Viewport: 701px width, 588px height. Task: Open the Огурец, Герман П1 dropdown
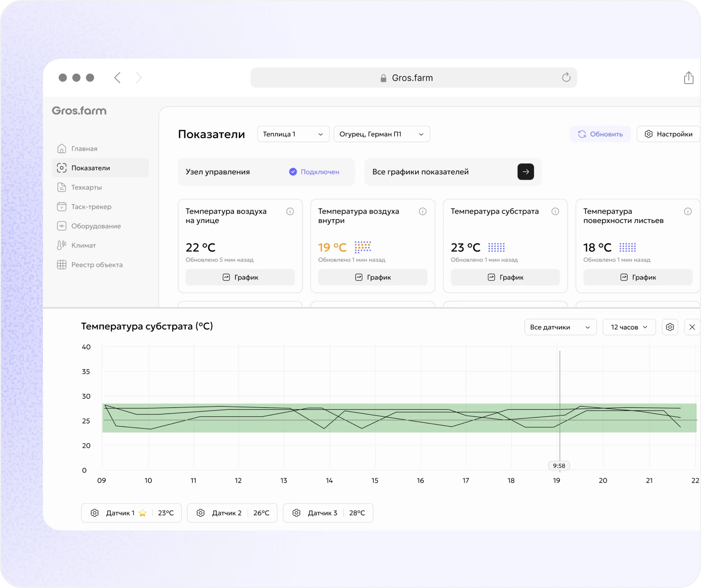click(x=382, y=134)
